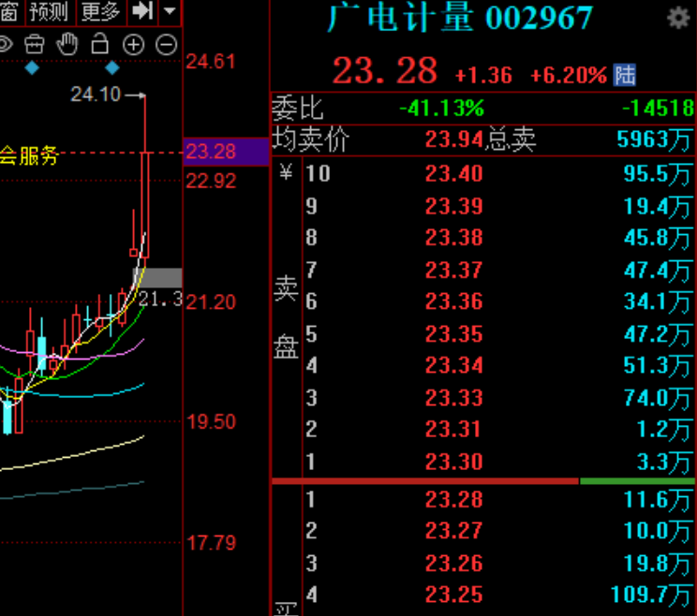Select sell level 10 price 23.40
The image size is (697, 616).
coord(453,173)
